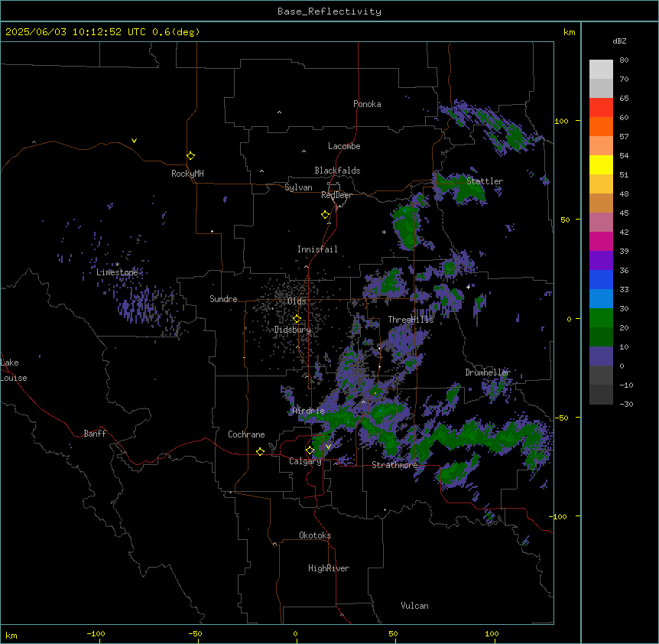659x644 pixels.
Task: Select the dark green 20–10 dBZ legend swatch
Action: pos(601,337)
